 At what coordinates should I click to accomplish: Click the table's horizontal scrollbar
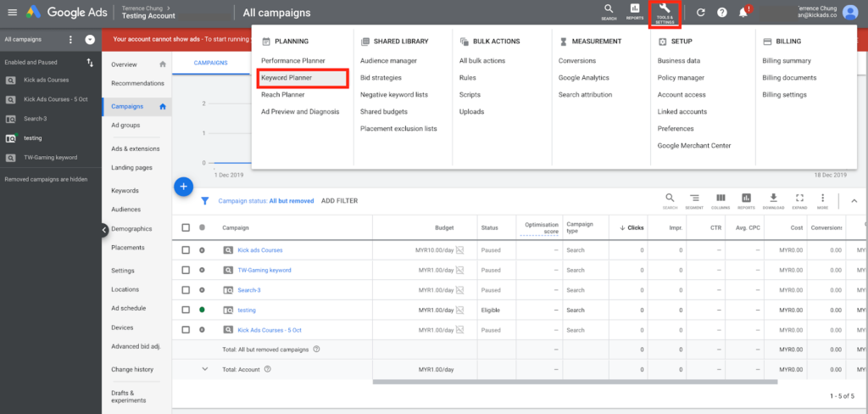576,381
